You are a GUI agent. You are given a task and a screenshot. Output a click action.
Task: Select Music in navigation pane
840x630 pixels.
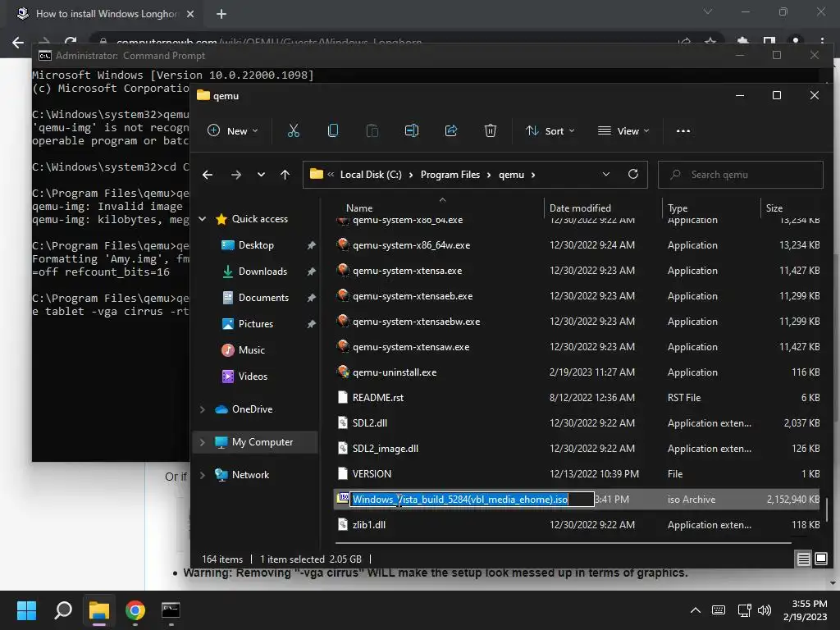251,349
